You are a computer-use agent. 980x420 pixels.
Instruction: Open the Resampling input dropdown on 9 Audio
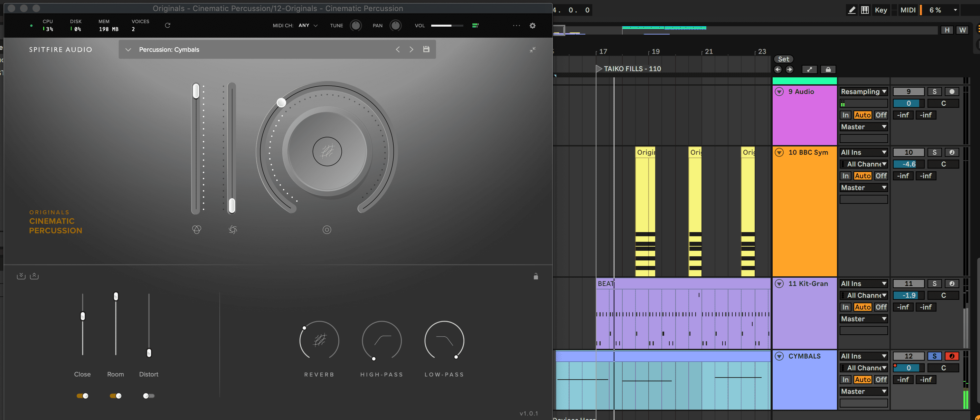click(863, 92)
